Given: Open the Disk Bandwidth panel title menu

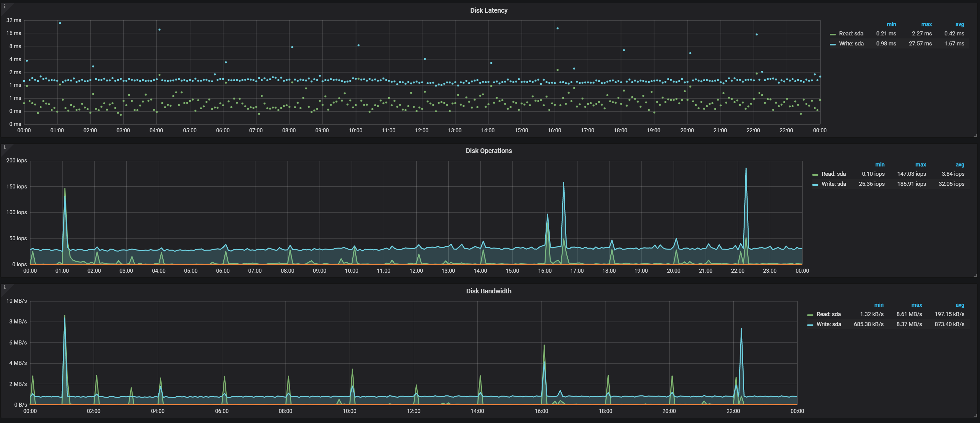Looking at the screenshot, I should (x=488, y=291).
